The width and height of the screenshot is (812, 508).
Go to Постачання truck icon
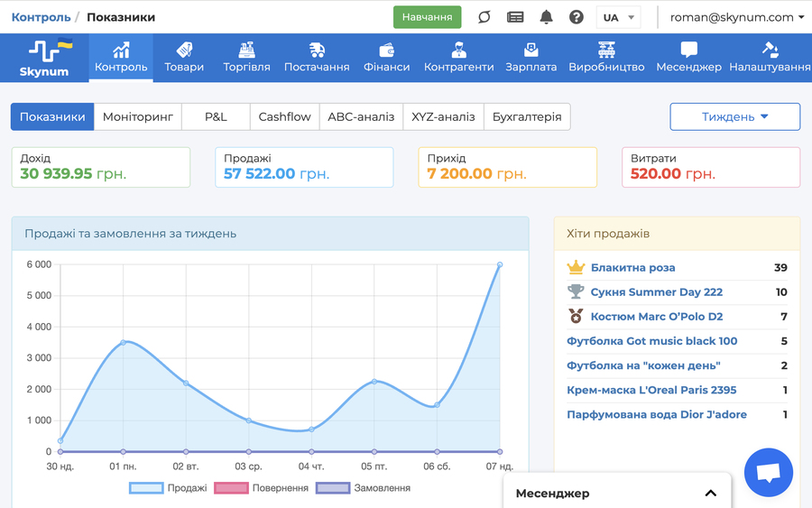coord(317,50)
